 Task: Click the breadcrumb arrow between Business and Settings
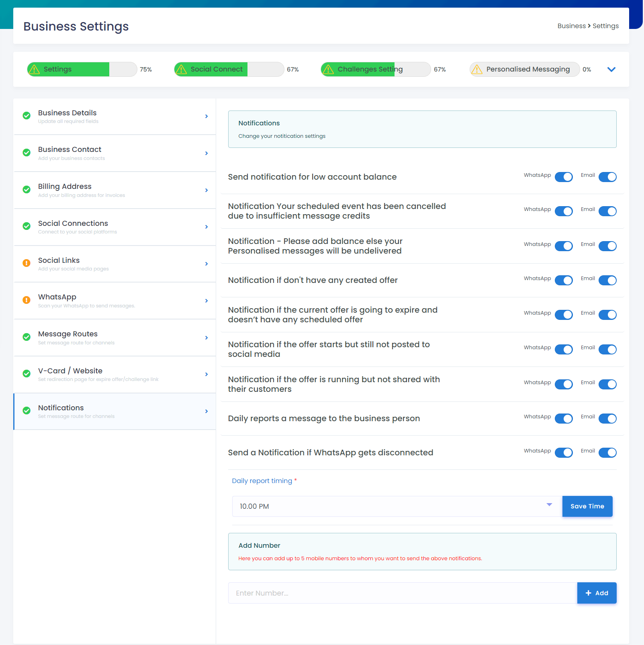click(589, 26)
